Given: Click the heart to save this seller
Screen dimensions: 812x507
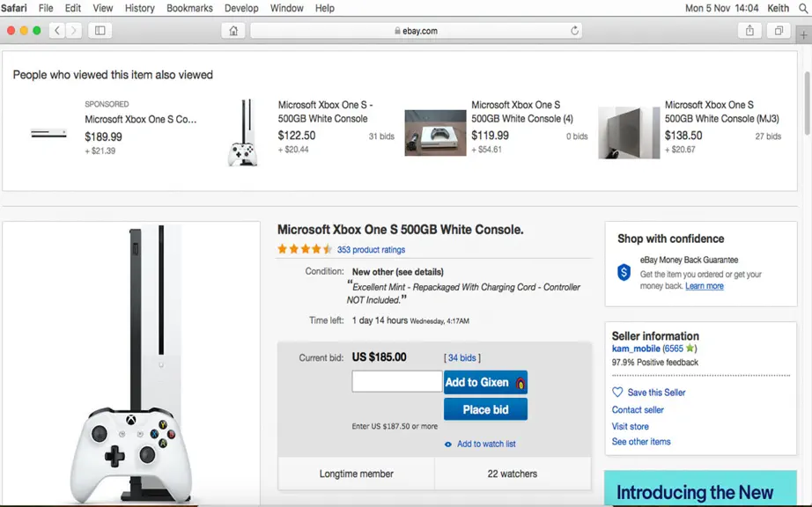Looking at the screenshot, I should coord(617,393).
